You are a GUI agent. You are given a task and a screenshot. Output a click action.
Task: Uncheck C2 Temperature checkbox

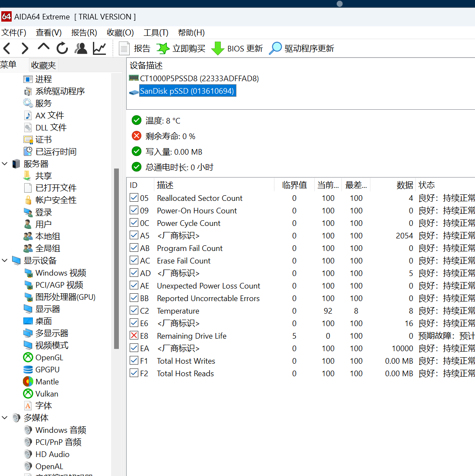point(134,310)
